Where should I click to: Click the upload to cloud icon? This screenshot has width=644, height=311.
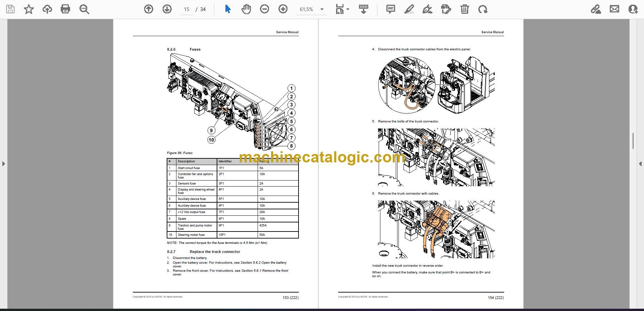tap(47, 9)
